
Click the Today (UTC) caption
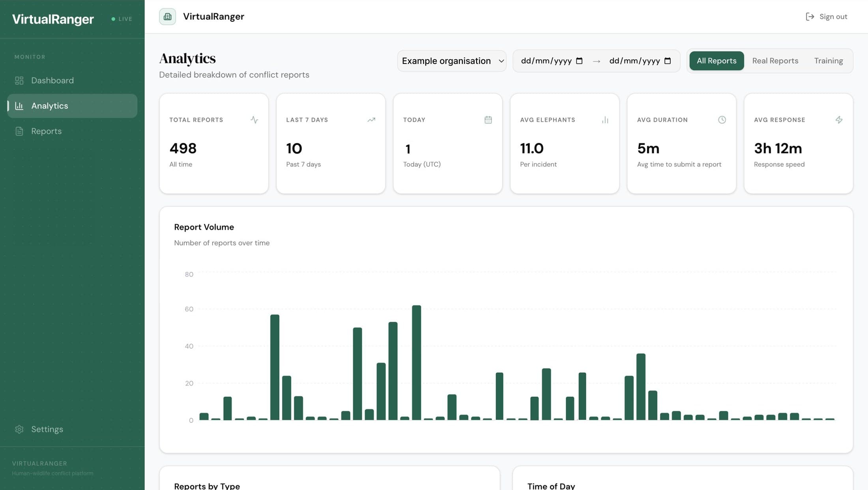(x=422, y=164)
